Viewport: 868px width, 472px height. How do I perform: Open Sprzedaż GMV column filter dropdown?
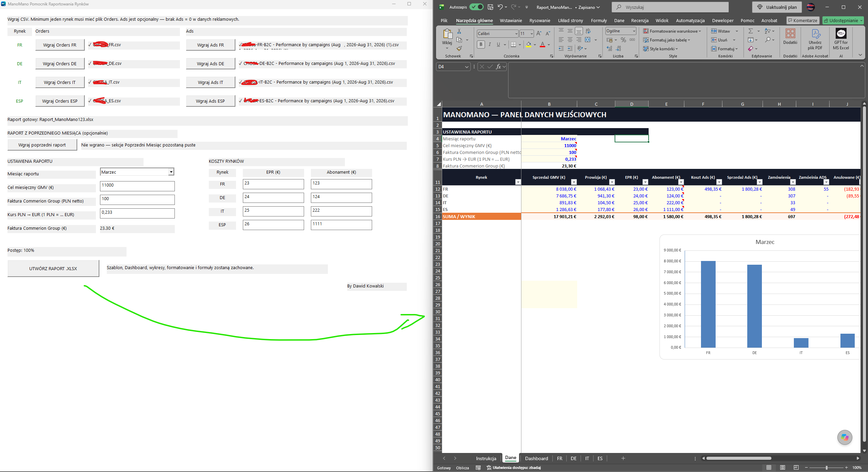click(574, 182)
